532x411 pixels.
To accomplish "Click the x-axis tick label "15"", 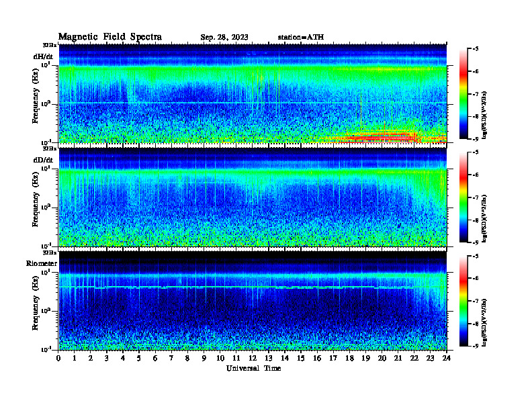I will 301,358.
